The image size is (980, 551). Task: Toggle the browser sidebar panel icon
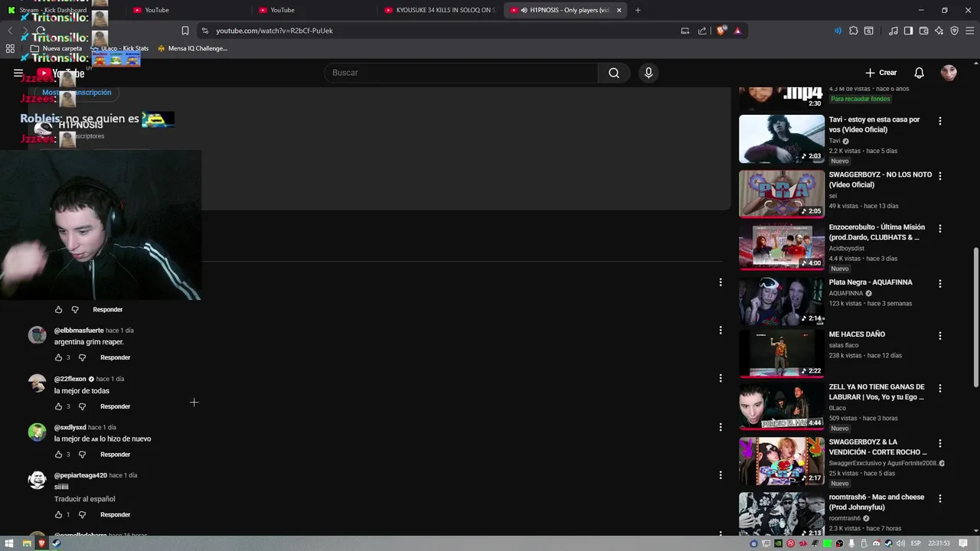pos(908,31)
